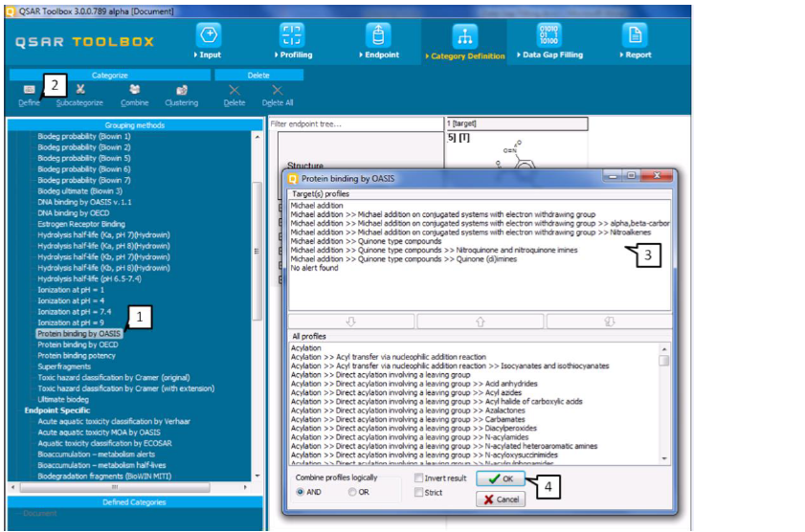Select Acute aquatic toxicity MOA by OASIS
Viewport: 805px width, 532px height.
pyautogui.click(x=99, y=432)
